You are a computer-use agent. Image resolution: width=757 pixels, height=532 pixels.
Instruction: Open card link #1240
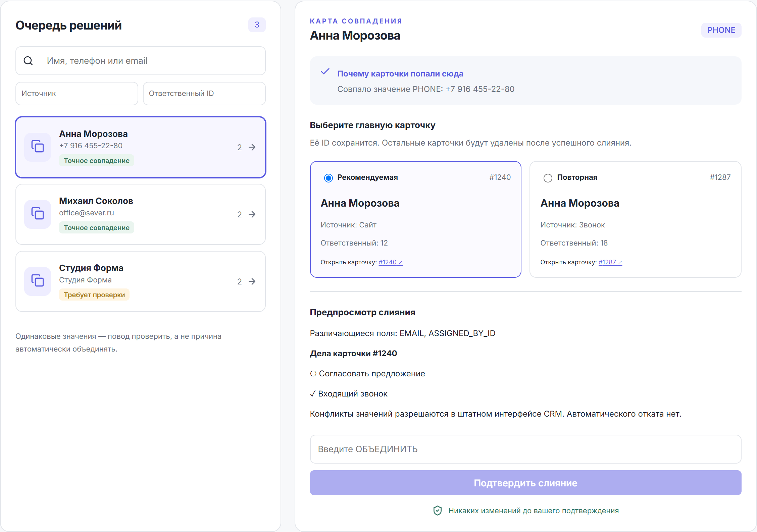pos(391,262)
